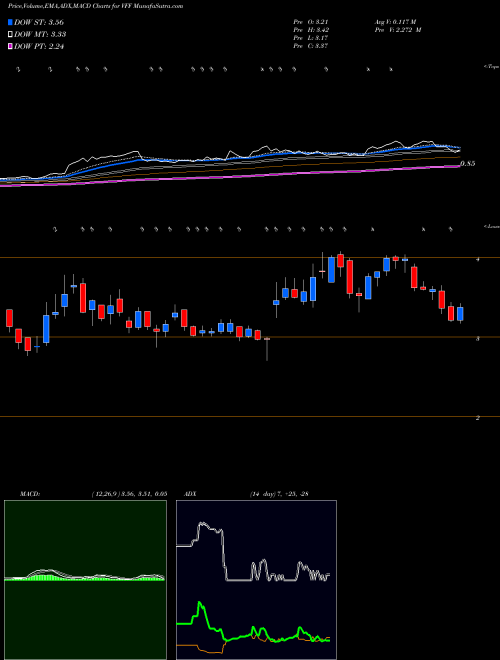Click ADX values '(14 day) 7, +23, -28'

click(x=278, y=494)
